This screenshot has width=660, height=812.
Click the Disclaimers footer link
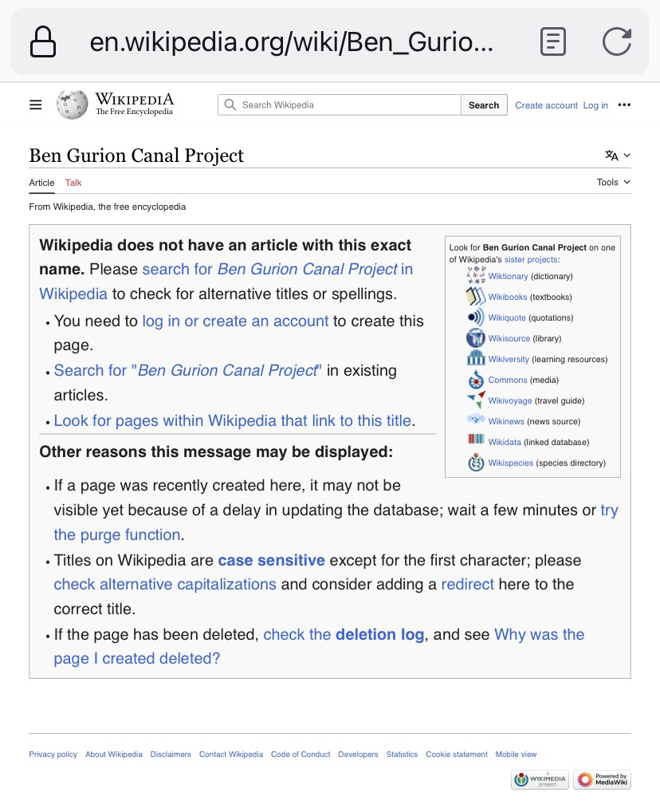[x=171, y=754]
